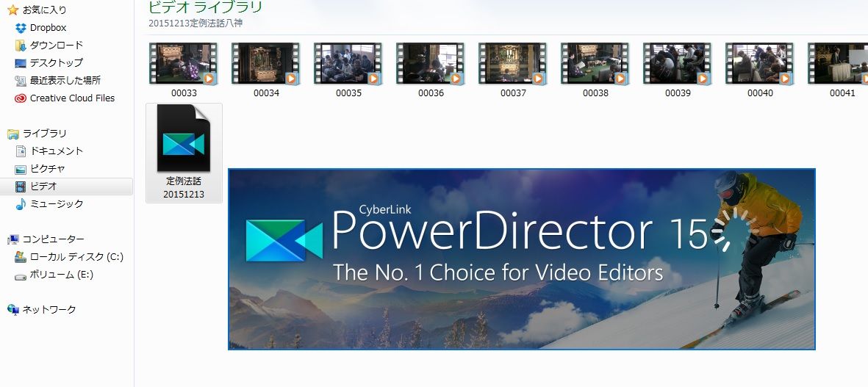This screenshot has width=868, height=387.
Task: Select video thumbnail 00038
Action: [595, 64]
